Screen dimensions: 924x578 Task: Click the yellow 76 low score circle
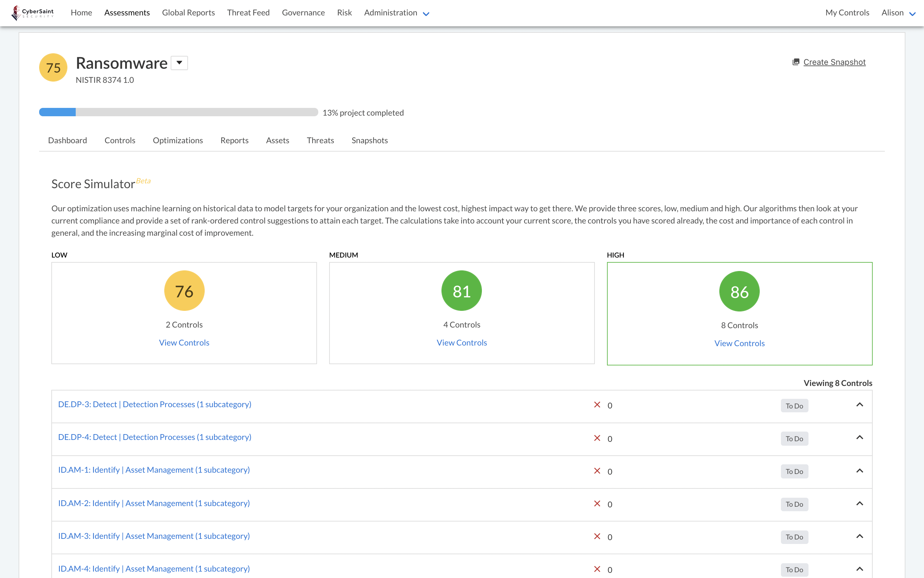184,291
